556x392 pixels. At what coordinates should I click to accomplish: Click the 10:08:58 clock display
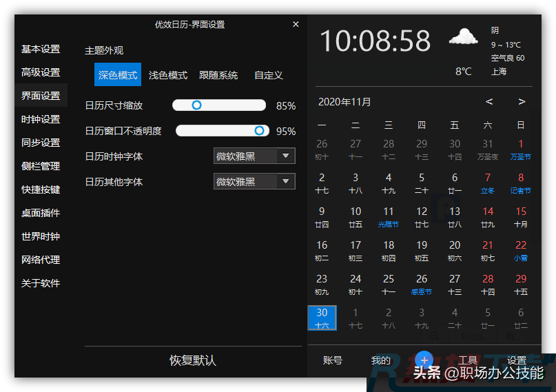pyautogui.click(x=375, y=41)
